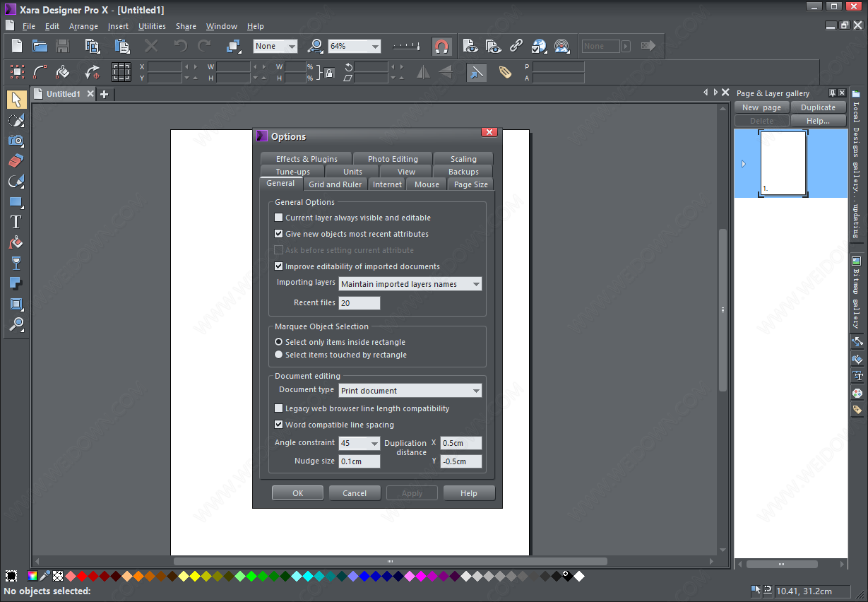Uncheck Word compatible line spacing
The width and height of the screenshot is (868, 602).
point(278,425)
